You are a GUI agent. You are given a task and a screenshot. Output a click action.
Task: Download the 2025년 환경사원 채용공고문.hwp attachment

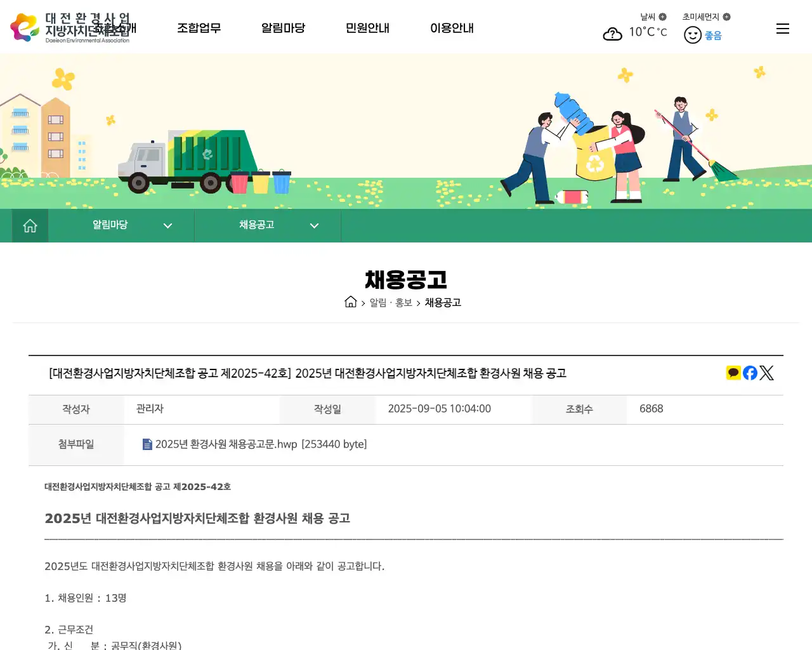point(225,444)
